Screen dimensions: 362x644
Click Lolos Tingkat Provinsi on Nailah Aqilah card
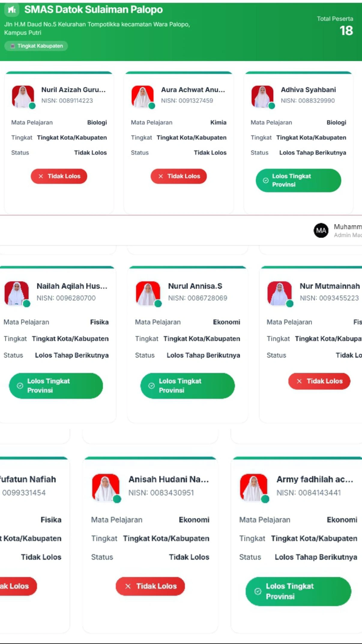(x=56, y=386)
